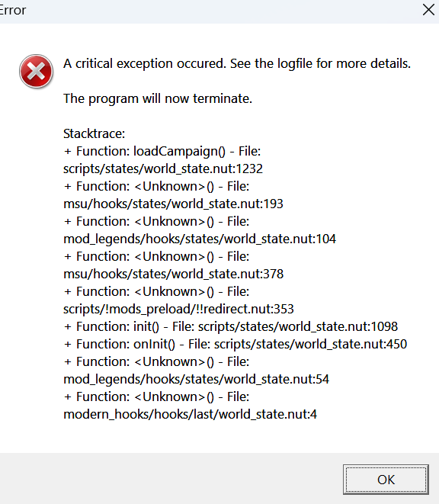Viewport: 439px width, 504px height.
Task: Click the 'Function: onInit()' stack line
Action: (x=236, y=344)
